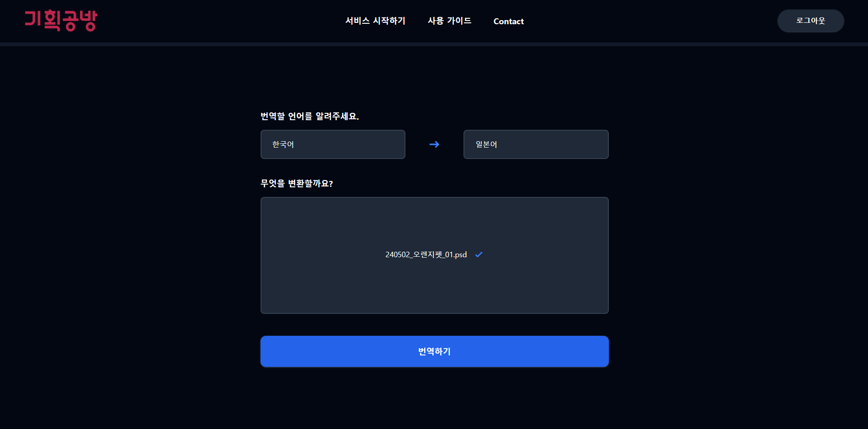This screenshot has height=429, width=868.
Task: Click the 번역할 언어를 알려주세요 heading
Action: (309, 117)
